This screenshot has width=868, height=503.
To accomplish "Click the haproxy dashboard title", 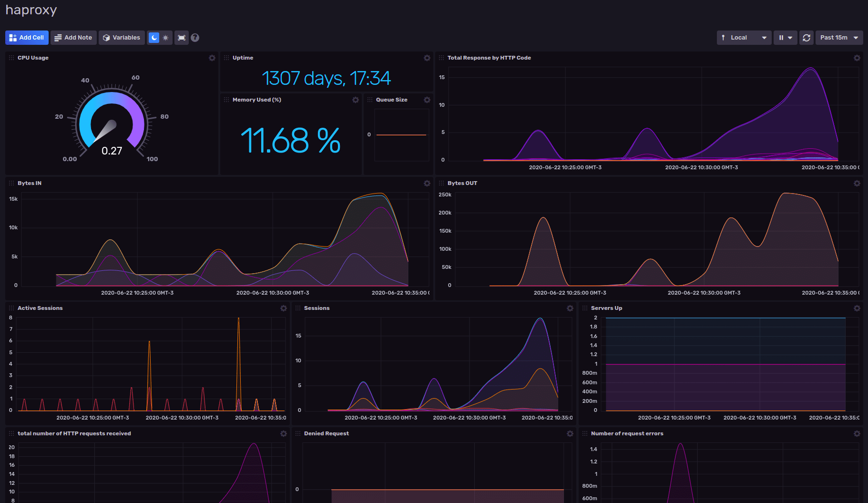I will click(x=31, y=10).
